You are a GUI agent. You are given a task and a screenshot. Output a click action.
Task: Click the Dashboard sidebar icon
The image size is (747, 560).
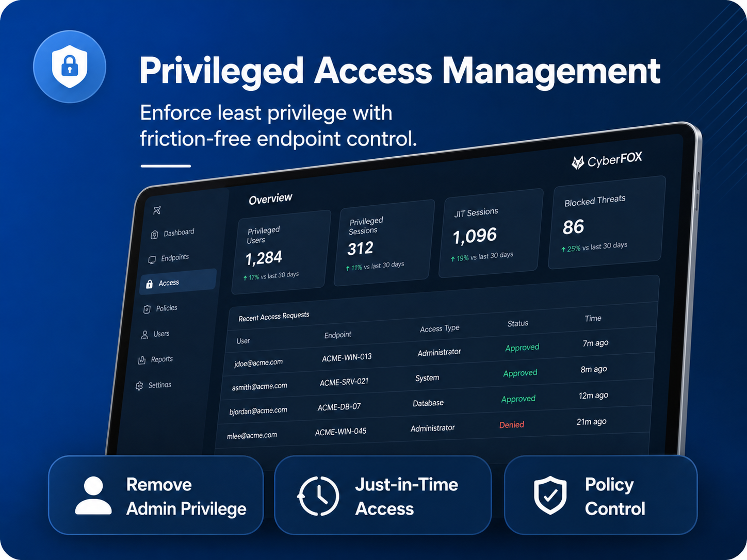pyautogui.click(x=154, y=235)
